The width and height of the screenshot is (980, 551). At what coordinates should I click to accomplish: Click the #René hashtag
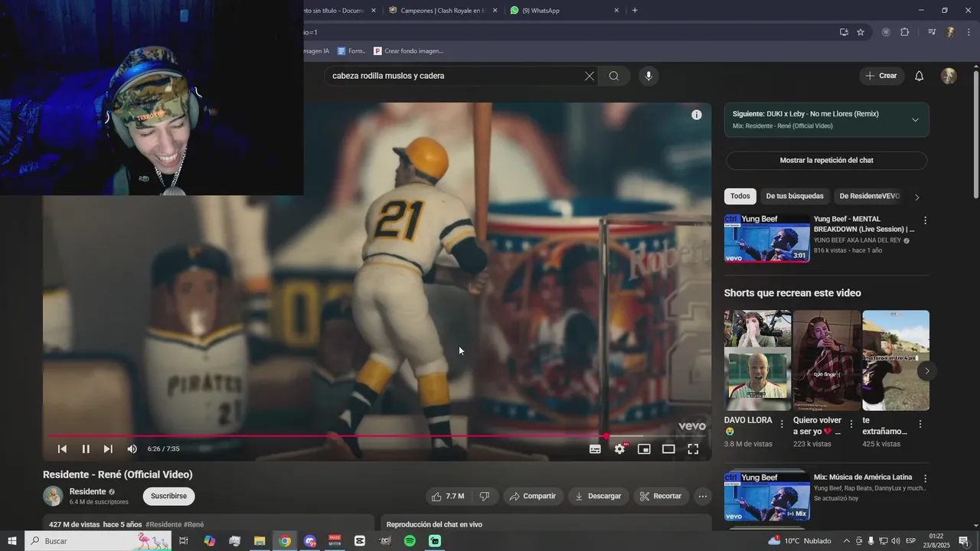(x=194, y=525)
